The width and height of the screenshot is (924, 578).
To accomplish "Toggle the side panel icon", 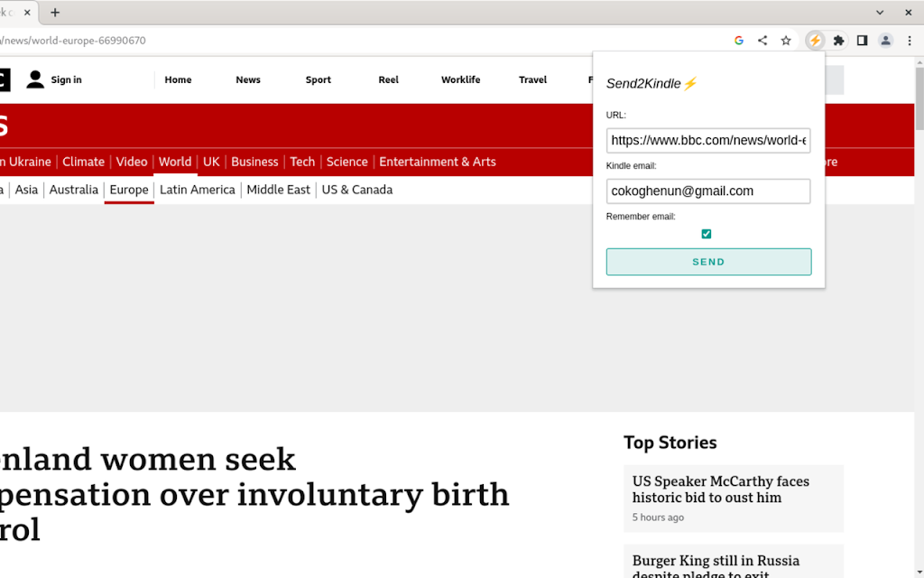I will (x=862, y=41).
